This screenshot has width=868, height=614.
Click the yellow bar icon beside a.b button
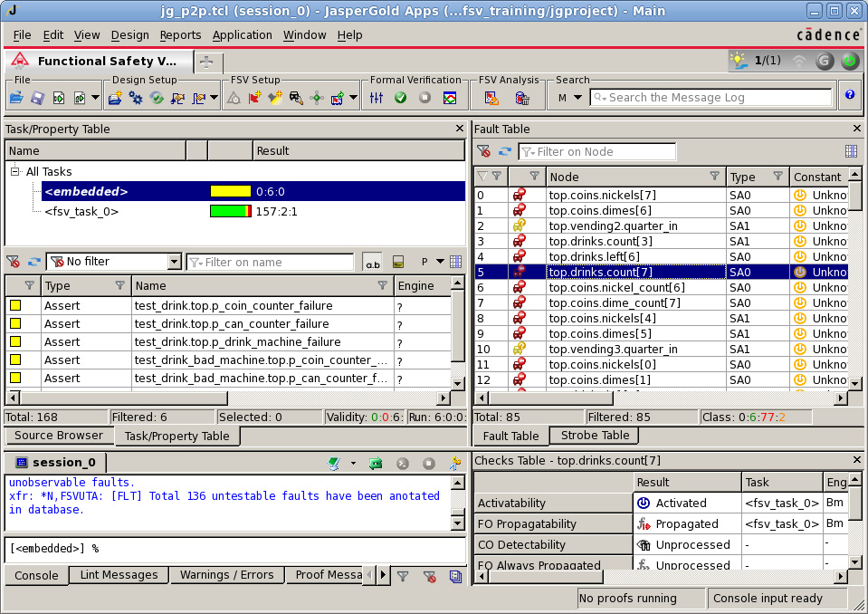tap(397, 262)
